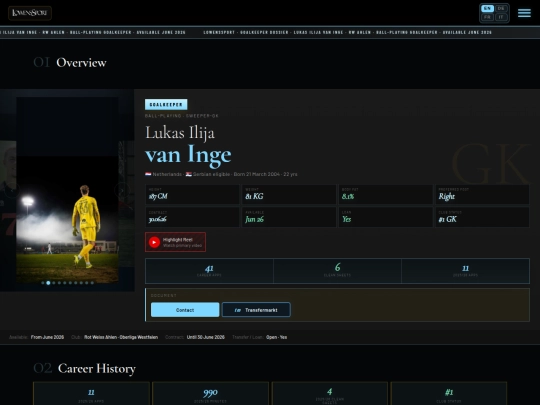Click Rot Weiss Ahlen club in the info bar
Screen dimensions: 540x405
(121, 337)
